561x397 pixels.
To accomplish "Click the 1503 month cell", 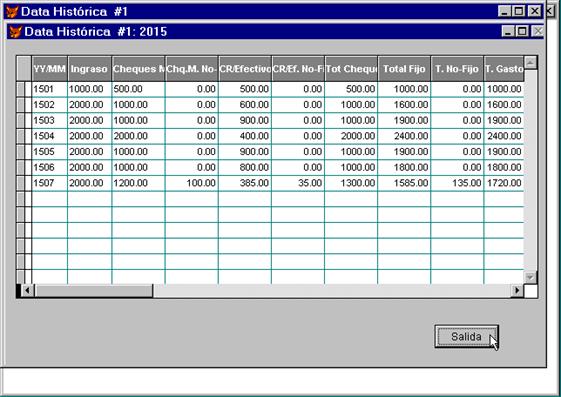I will (49, 121).
